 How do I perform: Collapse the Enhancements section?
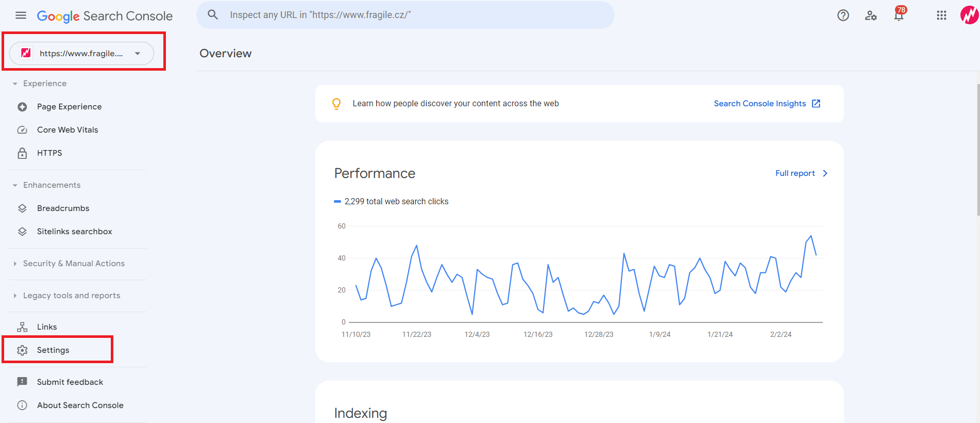[15, 185]
